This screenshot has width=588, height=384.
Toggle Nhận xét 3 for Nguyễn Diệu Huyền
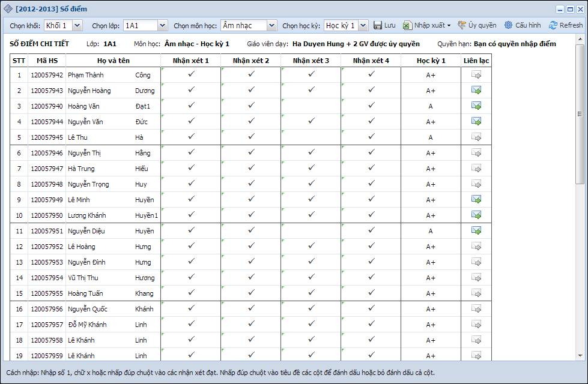coord(311,231)
